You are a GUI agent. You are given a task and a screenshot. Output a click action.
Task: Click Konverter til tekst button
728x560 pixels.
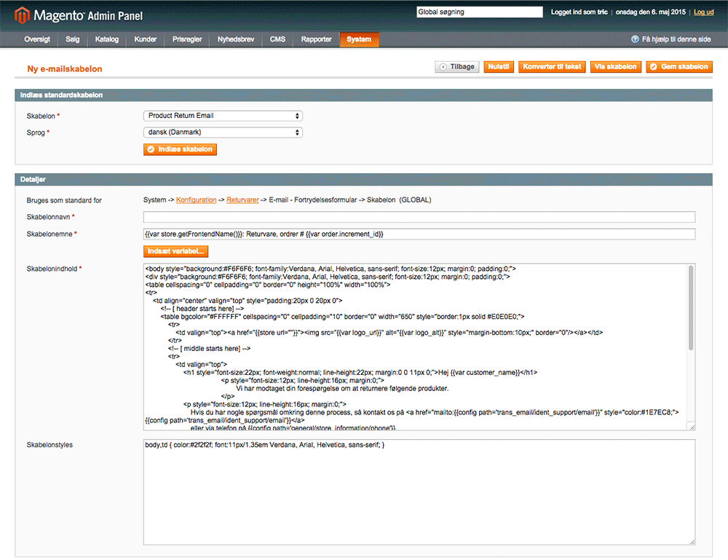point(552,67)
